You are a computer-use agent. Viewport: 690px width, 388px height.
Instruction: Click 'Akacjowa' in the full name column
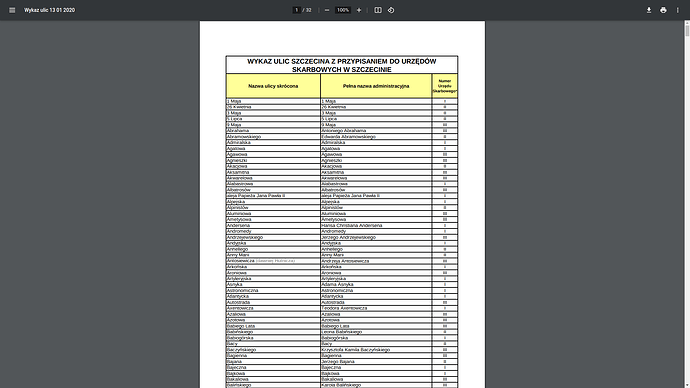332,166
